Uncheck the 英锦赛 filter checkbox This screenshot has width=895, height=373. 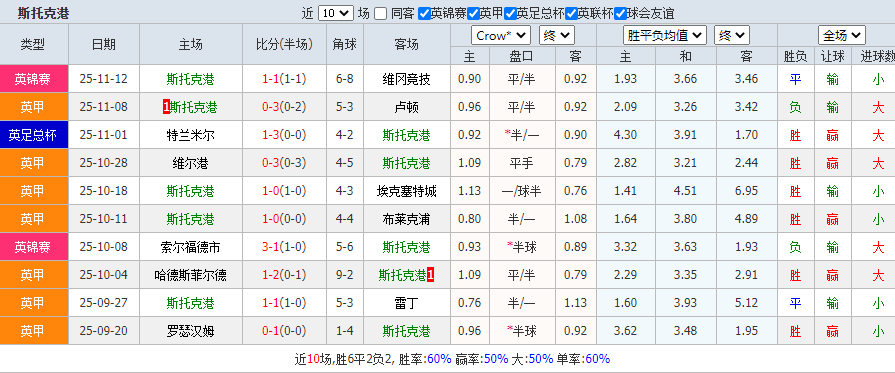[x=424, y=14]
